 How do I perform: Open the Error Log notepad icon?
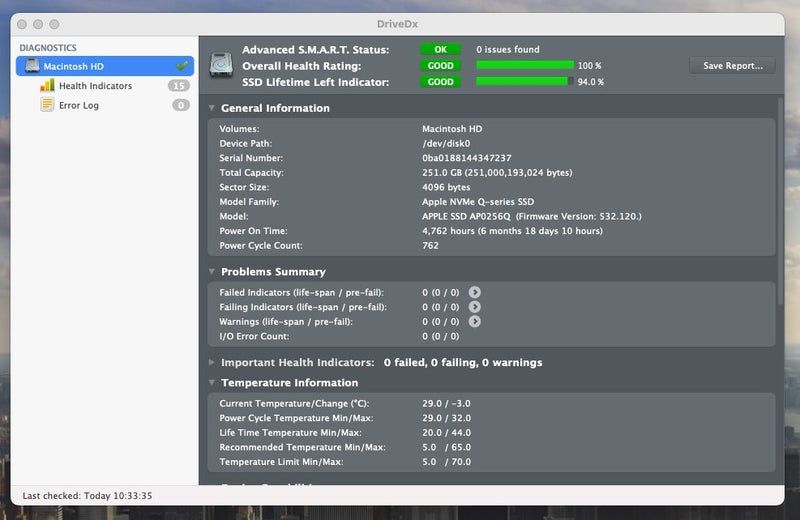tap(47, 105)
